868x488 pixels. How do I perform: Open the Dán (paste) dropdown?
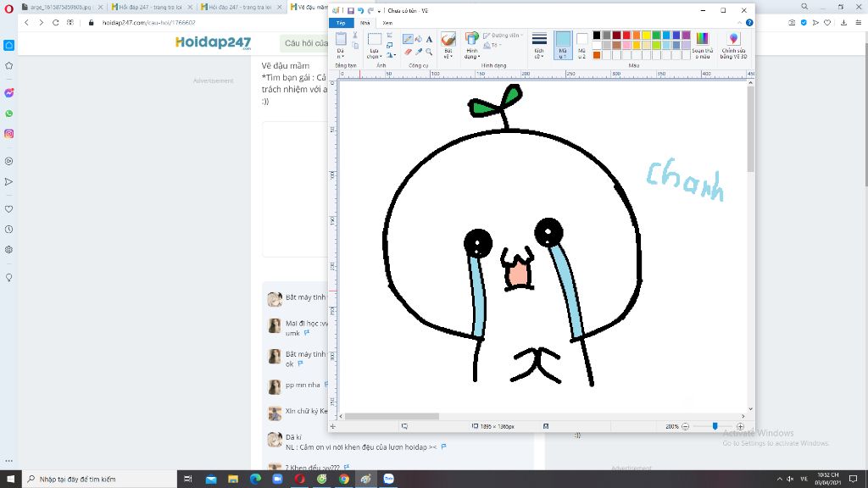[x=341, y=53]
